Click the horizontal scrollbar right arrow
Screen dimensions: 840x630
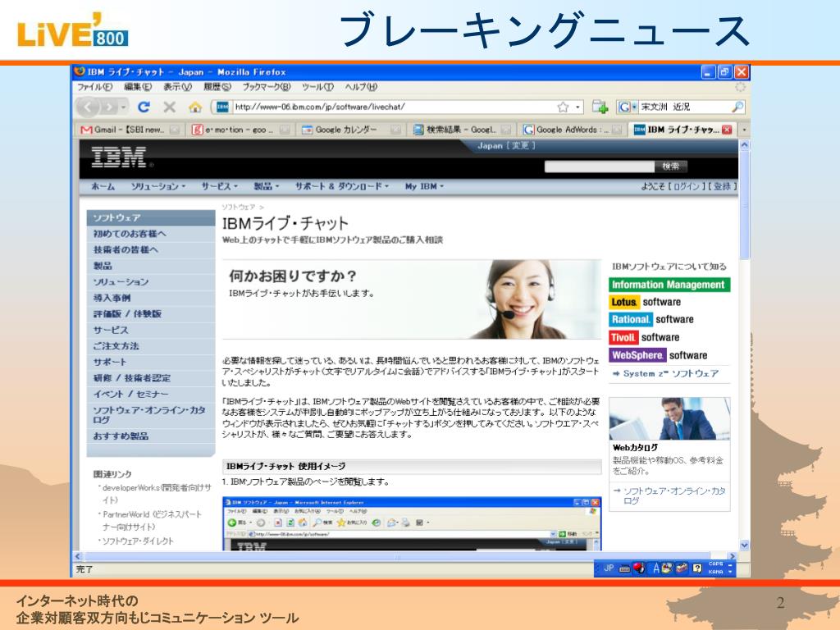point(733,557)
